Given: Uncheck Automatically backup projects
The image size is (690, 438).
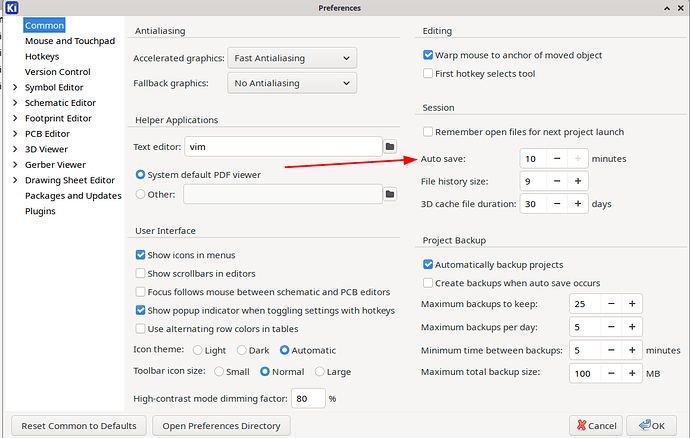Looking at the screenshot, I should click(x=428, y=265).
